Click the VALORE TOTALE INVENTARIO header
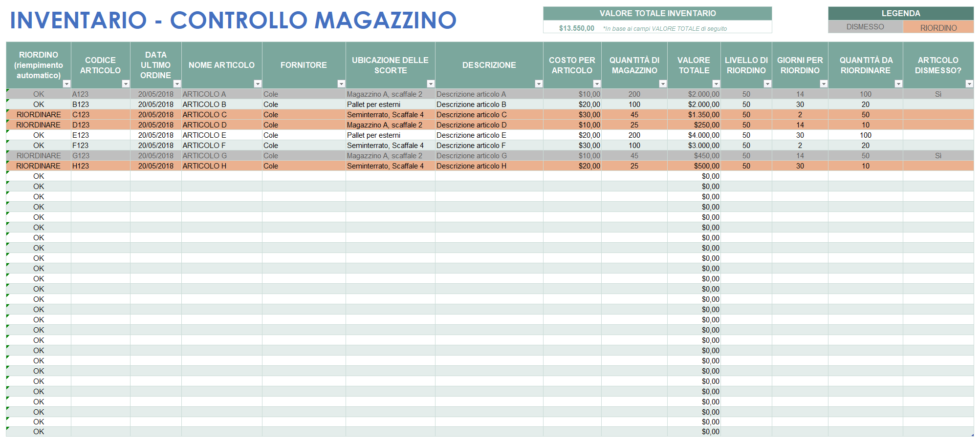 (x=657, y=13)
